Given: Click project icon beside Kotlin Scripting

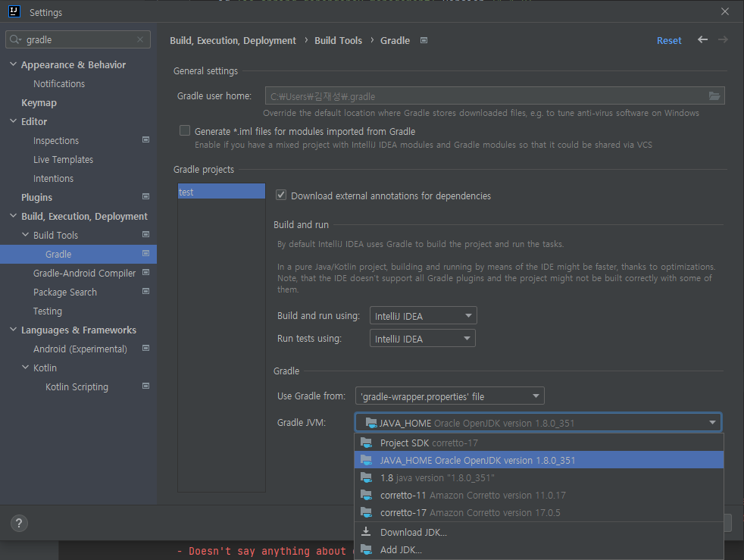Looking at the screenshot, I should tap(145, 386).
